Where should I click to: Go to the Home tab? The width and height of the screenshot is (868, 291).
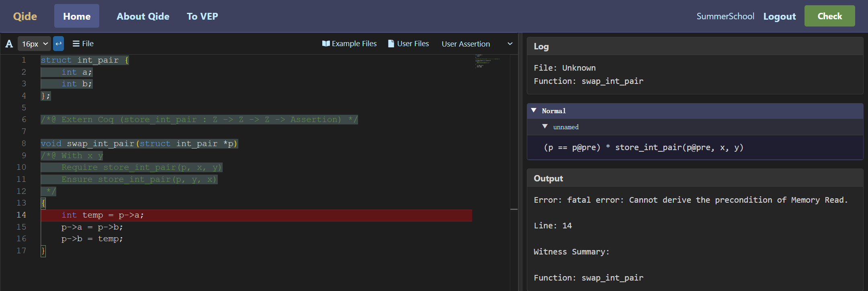(77, 16)
